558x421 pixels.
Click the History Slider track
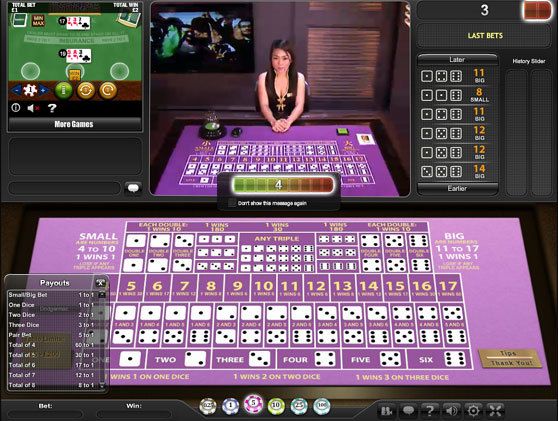529,132
